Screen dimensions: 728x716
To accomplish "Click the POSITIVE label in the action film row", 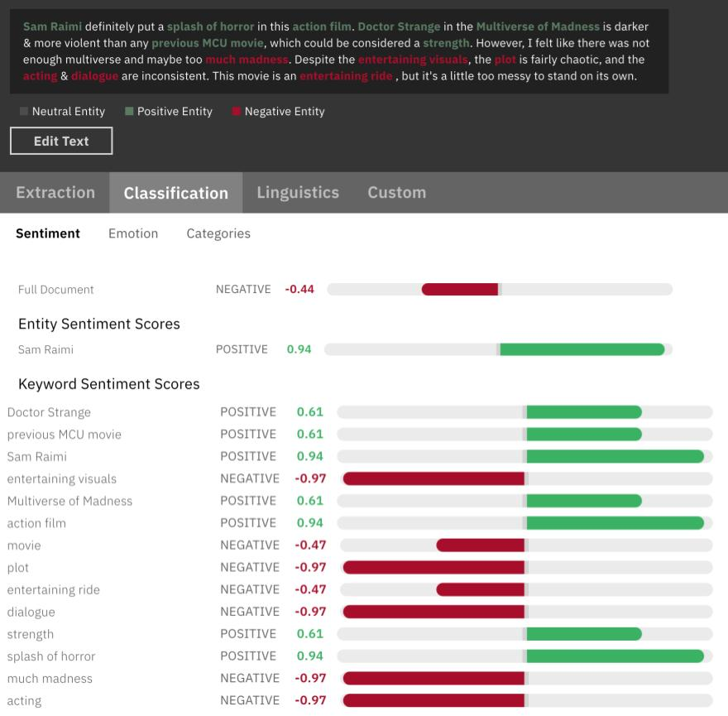I will click(248, 522).
